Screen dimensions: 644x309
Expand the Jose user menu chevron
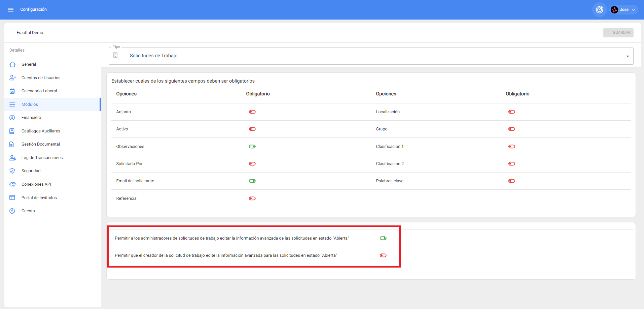[x=634, y=10]
